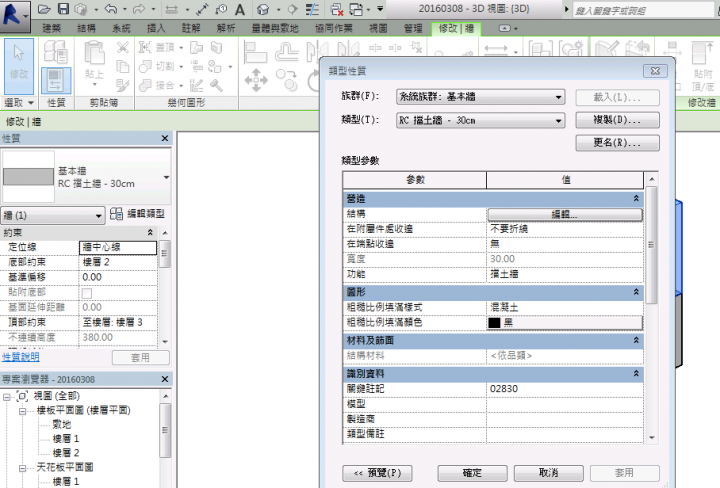Click the 切割 cut geometry tool
Image resolution: width=720 pixels, height=488 pixels.
(158, 67)
